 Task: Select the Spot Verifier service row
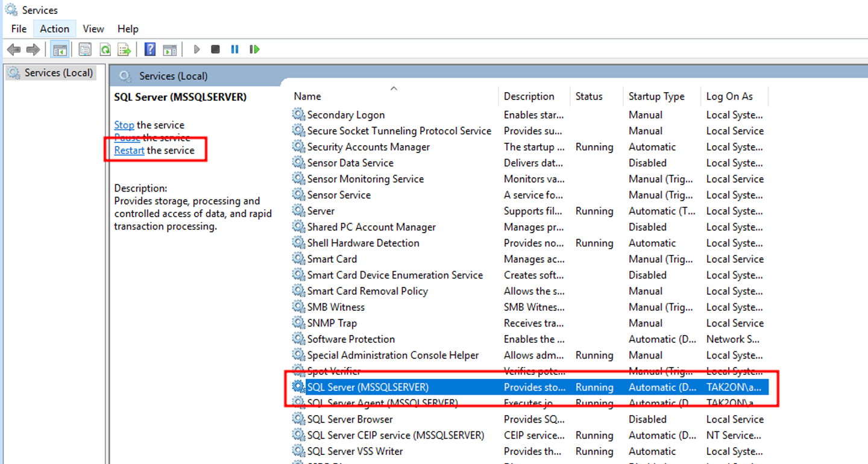pyautogui.click(x=529, y=371)
